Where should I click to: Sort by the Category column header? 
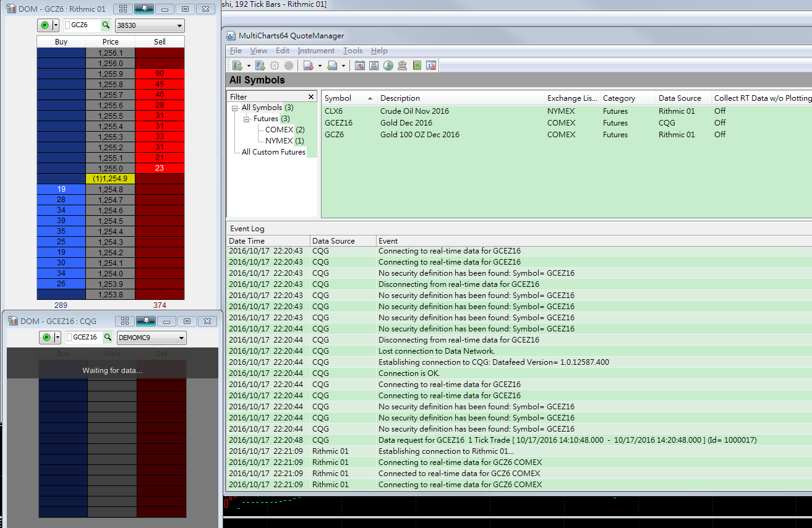point(627,98)
